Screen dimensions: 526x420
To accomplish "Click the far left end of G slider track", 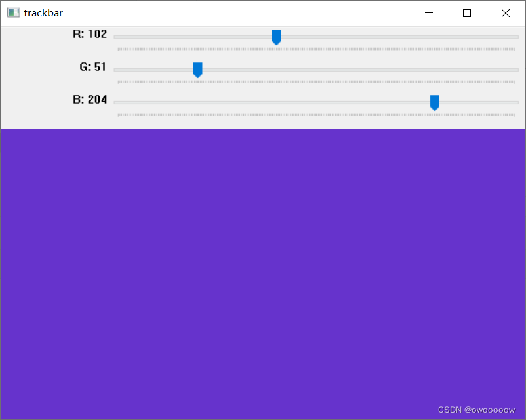I will pos(117,70).
